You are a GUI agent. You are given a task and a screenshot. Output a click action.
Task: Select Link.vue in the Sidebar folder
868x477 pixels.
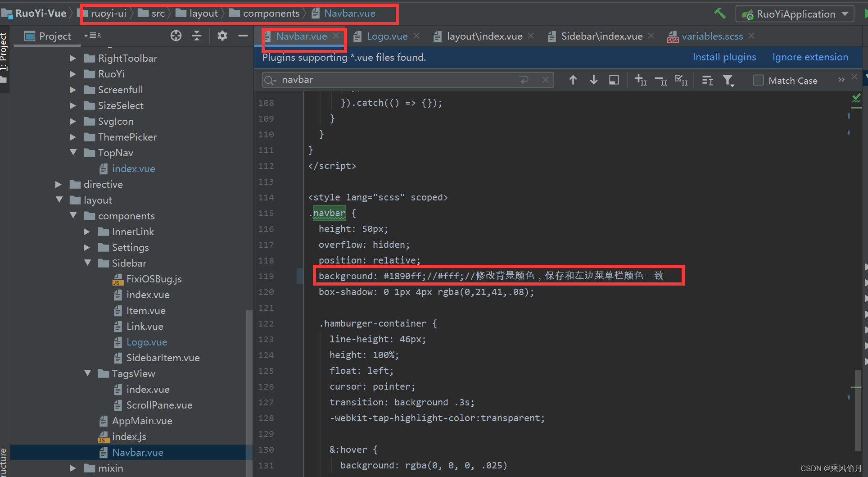138,326
